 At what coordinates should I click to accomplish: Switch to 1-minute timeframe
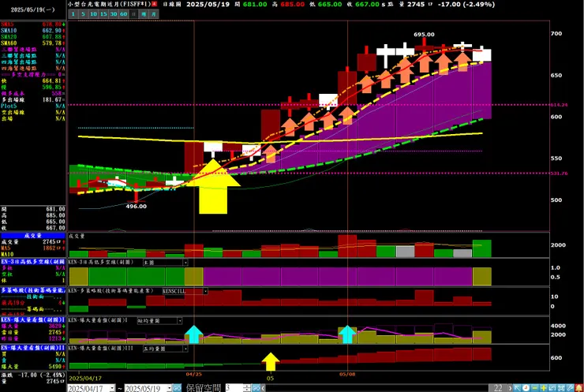73,14
